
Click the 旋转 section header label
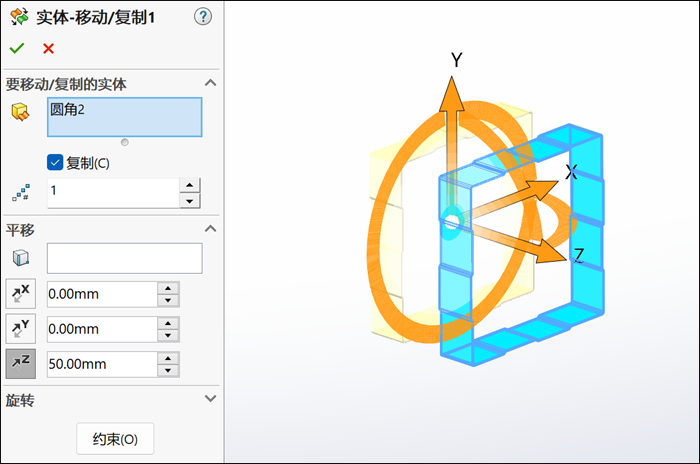pyautogui.click(x=20, y=401)
